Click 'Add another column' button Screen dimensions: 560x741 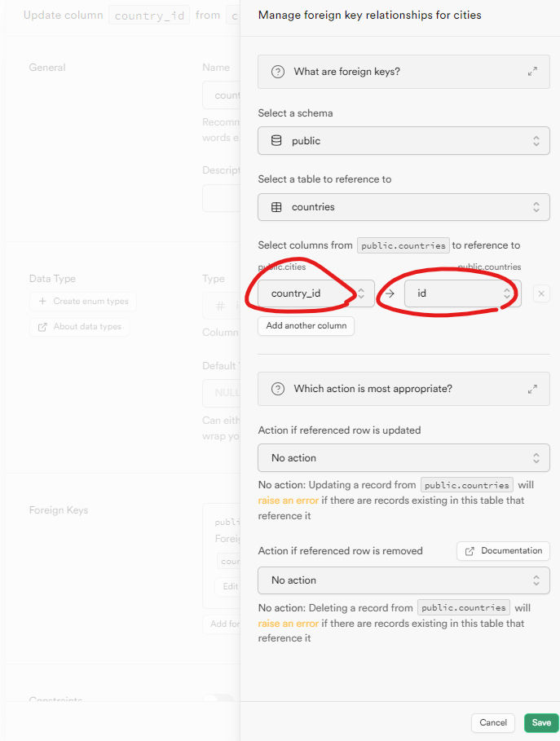(306, 325)
